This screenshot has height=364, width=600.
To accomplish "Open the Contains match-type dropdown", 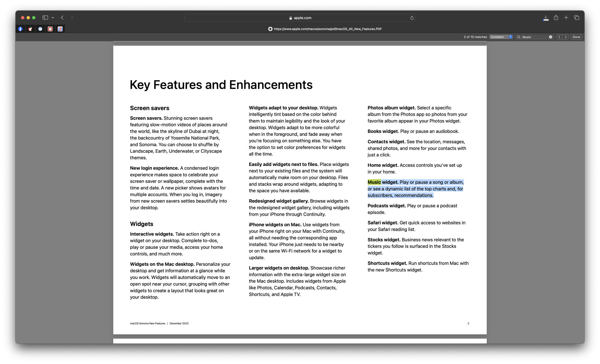I will (x=501, y=37).
